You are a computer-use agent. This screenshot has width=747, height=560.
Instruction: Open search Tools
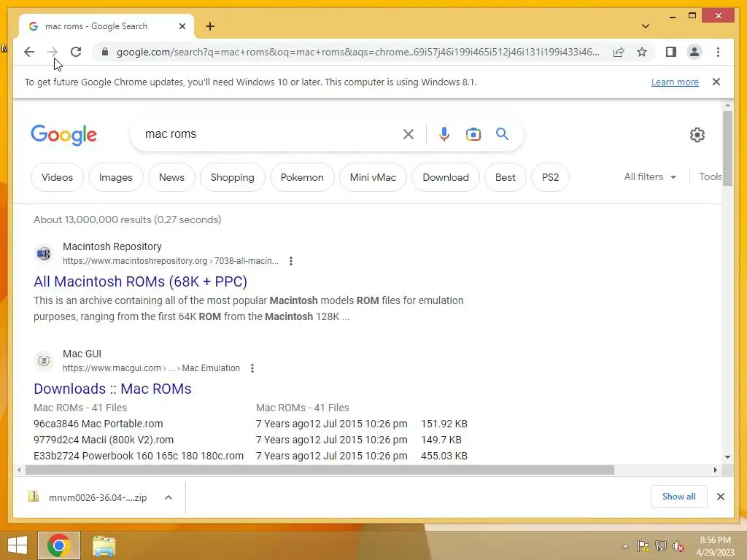[710, 176]
